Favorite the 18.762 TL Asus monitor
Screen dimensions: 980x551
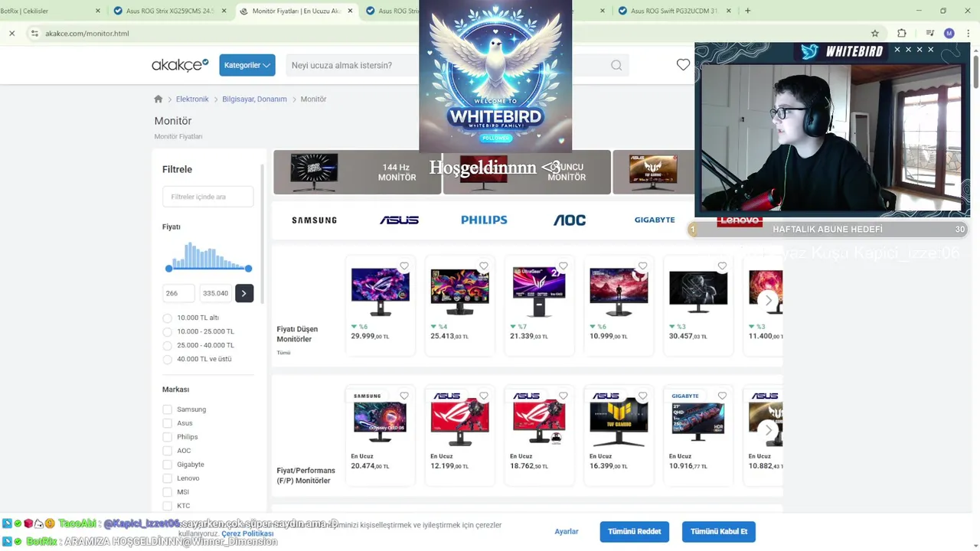563,396
